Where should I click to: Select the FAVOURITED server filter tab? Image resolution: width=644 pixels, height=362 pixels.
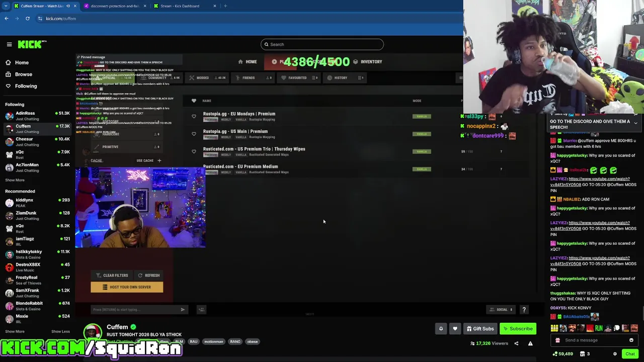298,78
